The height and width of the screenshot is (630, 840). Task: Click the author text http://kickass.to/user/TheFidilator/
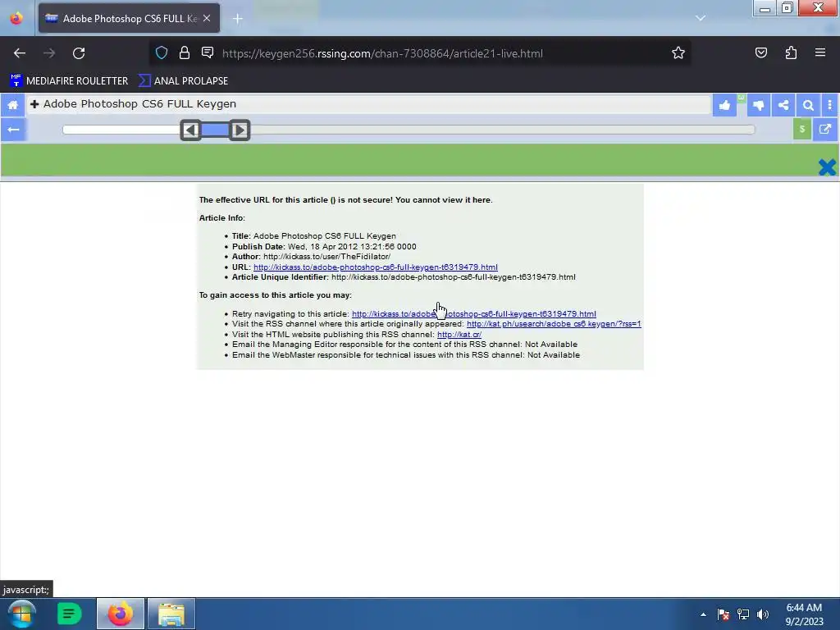tap(326, 257)
